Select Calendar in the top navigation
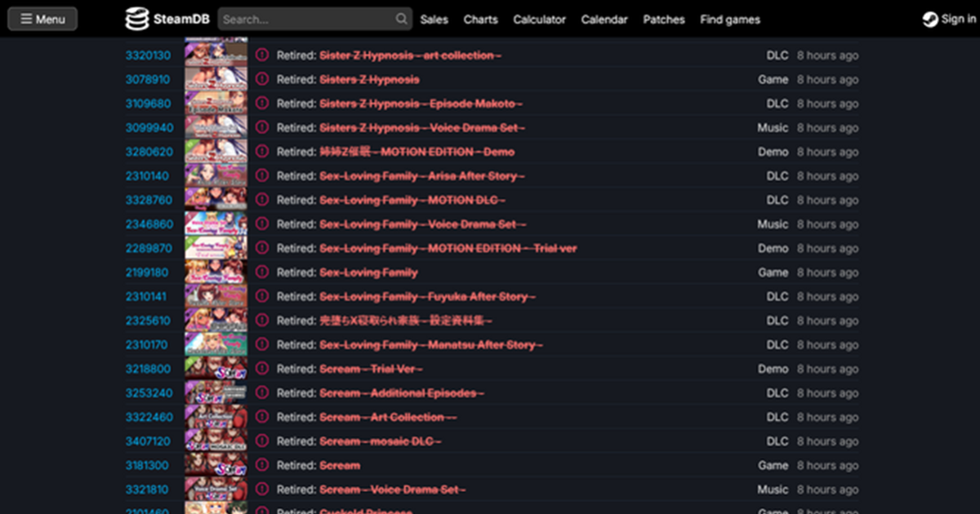The image size is (980, 514). click(x=604, y=20)
